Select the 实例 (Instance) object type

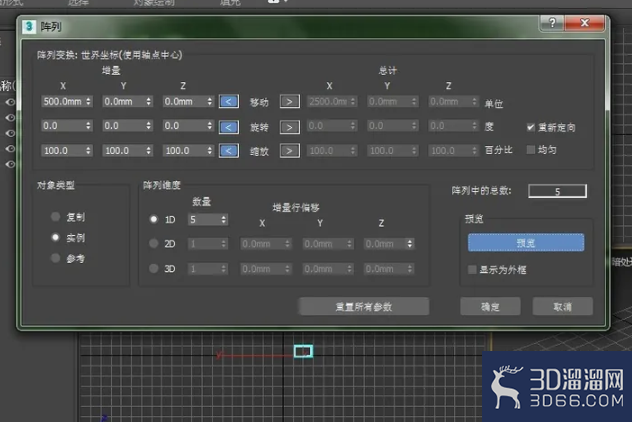[x=56, y=237]
